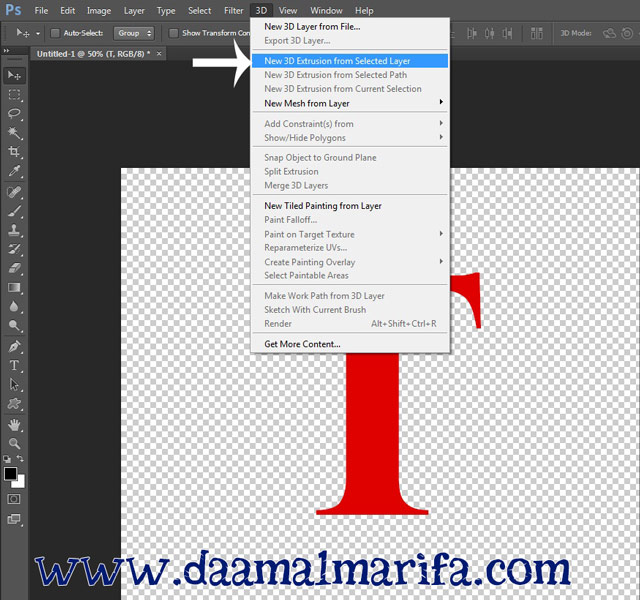This screenshot has height=600, width=640.
Task: Open the background color swatch
Action: [x=20, y=483]
